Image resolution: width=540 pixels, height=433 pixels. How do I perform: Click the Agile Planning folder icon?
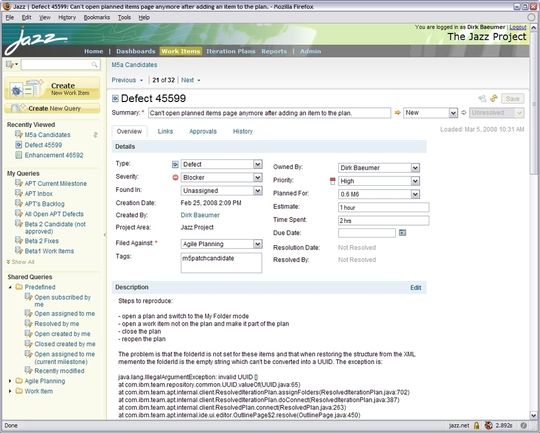click(19, 381)
